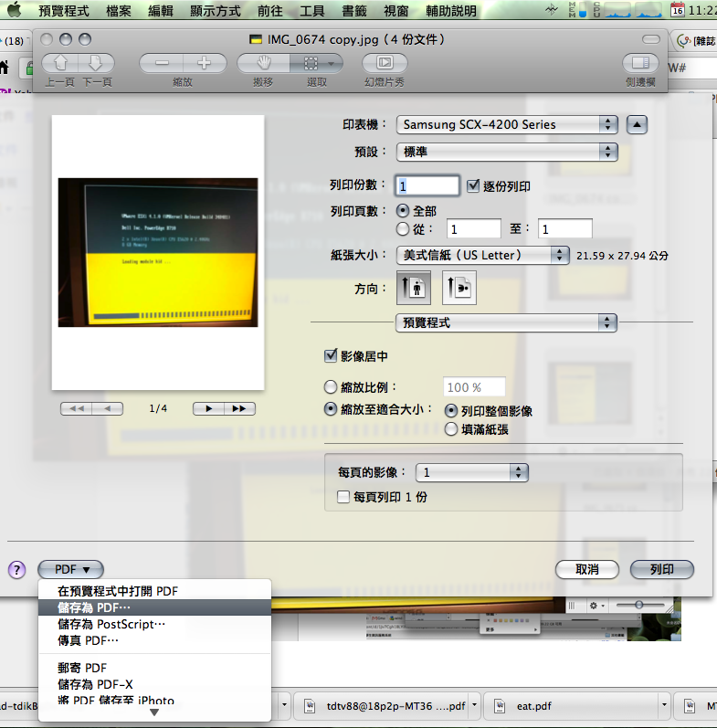This screenshot has height=728, width=717.
Task: Open the Help menu in menu bar
Action: (x=451, y=10)
